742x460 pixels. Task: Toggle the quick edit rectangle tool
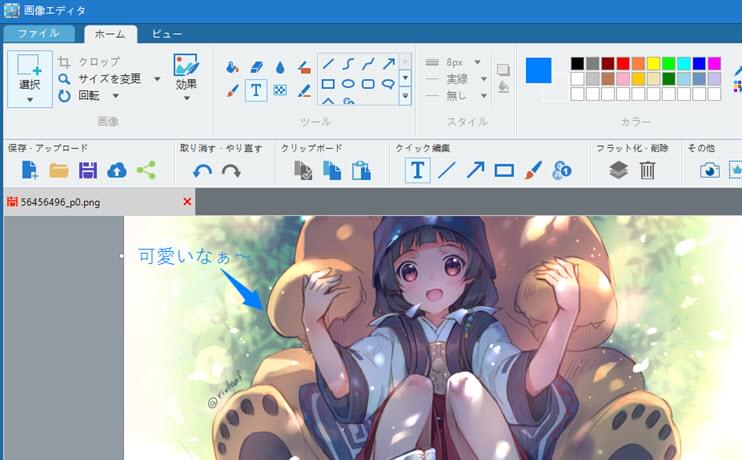point(504,170)
